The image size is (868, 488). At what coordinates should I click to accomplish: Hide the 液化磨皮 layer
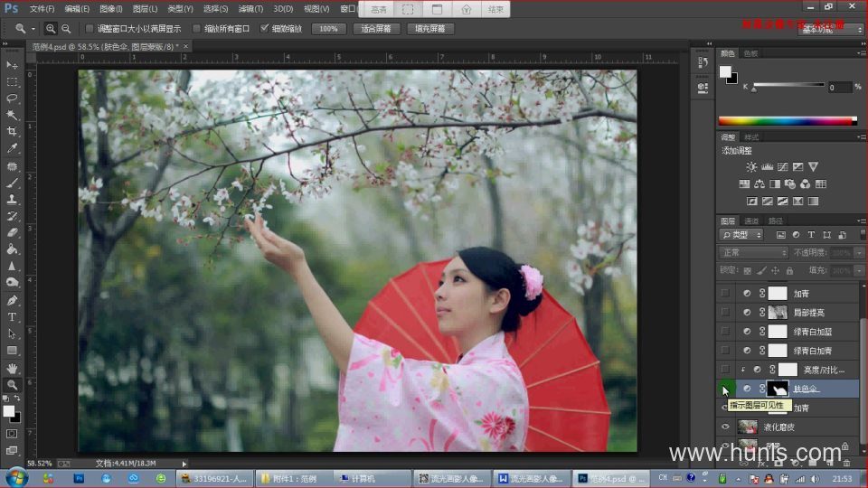click(725, 427)
